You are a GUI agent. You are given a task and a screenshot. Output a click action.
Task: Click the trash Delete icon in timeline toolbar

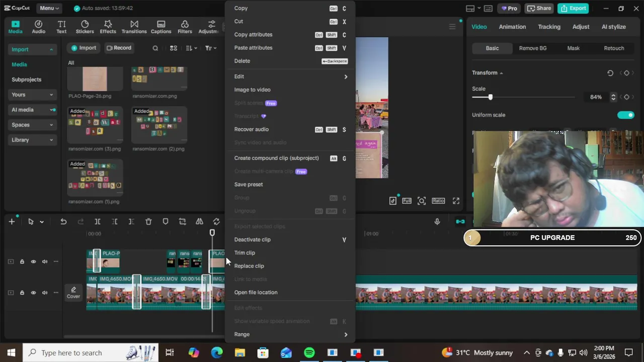pos(148,222)
